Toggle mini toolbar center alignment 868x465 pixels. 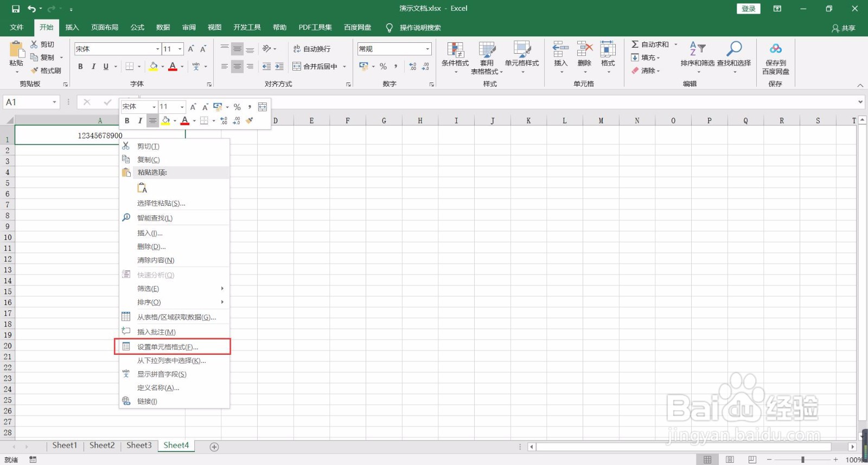pos(152,120)
